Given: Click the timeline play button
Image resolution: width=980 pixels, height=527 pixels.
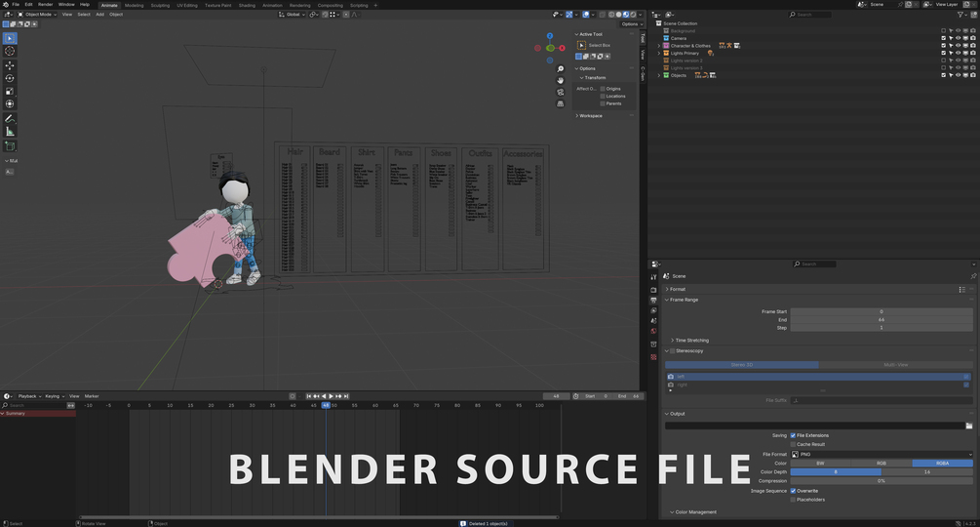Looking at the screenshot, I should click(x=331, y=396).
